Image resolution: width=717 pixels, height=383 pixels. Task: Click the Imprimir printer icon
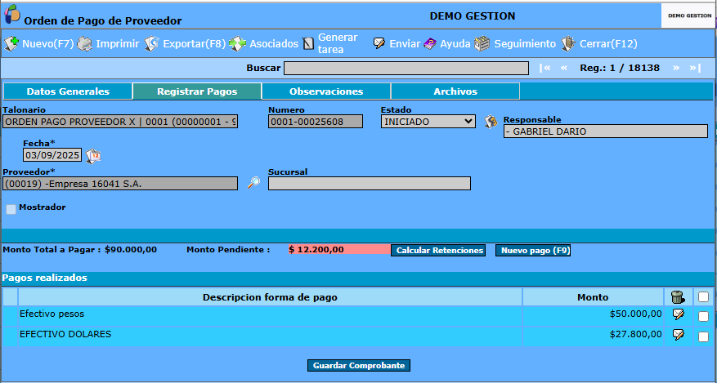(x=85, y=44)
